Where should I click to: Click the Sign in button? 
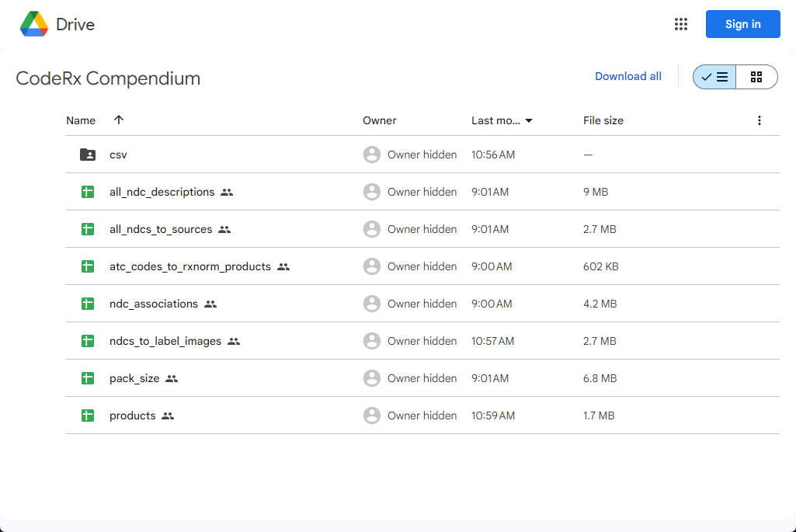pyautogui.click(x=742, y=24)
